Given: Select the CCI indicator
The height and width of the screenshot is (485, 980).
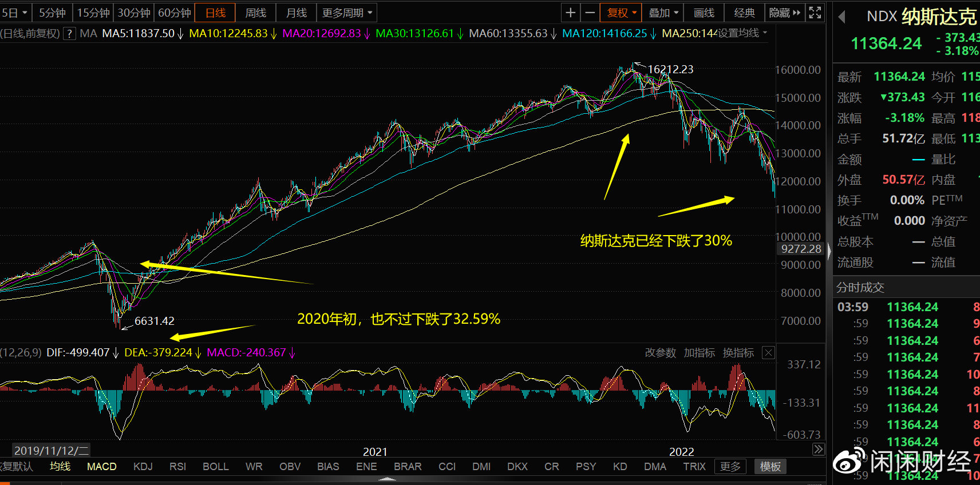Looking at the screenshot, I should [x=447, y=467].
